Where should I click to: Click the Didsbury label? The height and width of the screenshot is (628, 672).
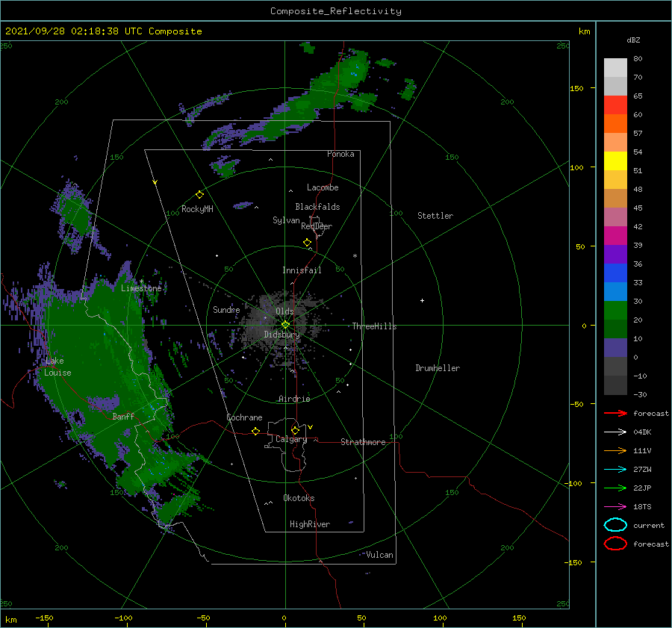(282, 335)
